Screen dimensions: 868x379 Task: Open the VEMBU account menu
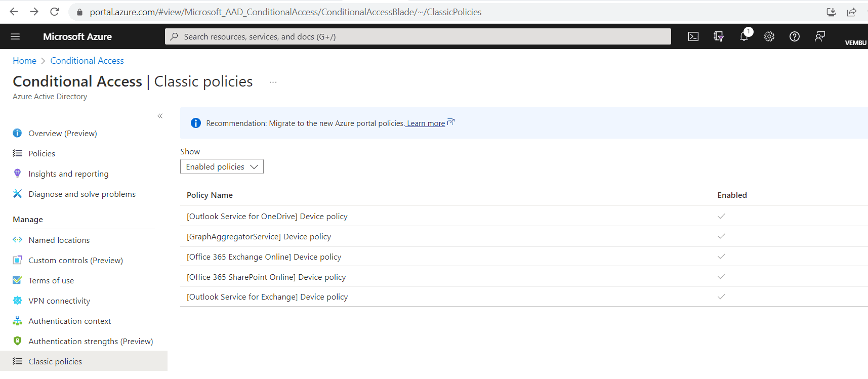click(x=855, y=43)
